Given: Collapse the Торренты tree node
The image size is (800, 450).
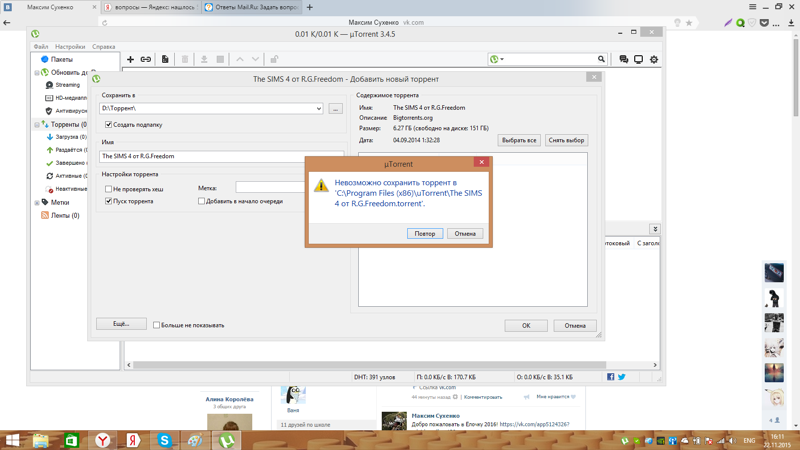Looking at the screenshot, I should coord(37,125).
